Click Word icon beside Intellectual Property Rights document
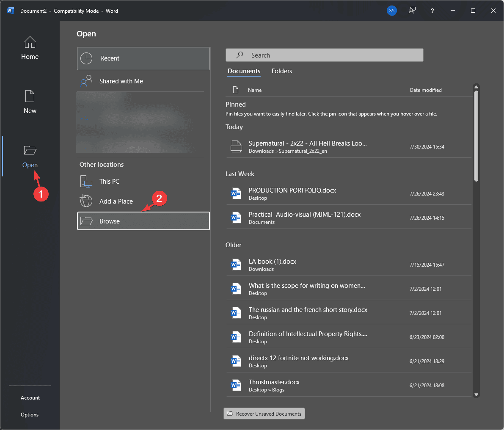This screenshot has width=504, height=430. pos(236,337)
